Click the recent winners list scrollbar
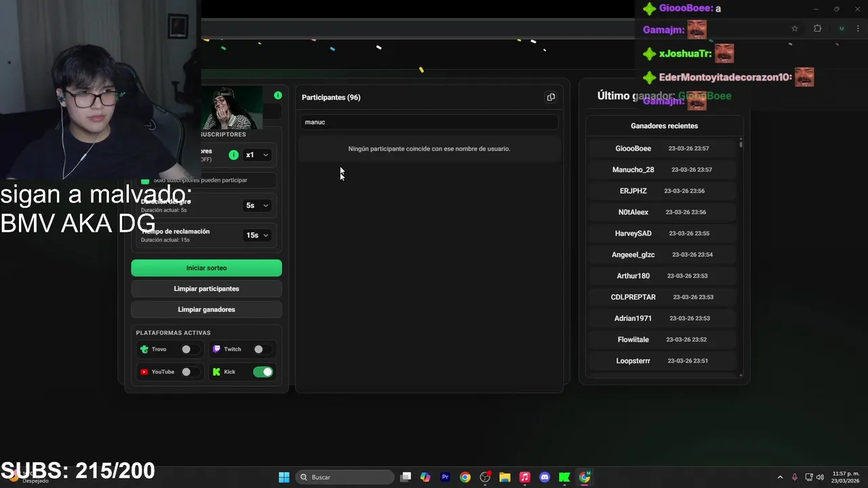The height and width of the screenshot is (488, 868). [x=741, y=144]
